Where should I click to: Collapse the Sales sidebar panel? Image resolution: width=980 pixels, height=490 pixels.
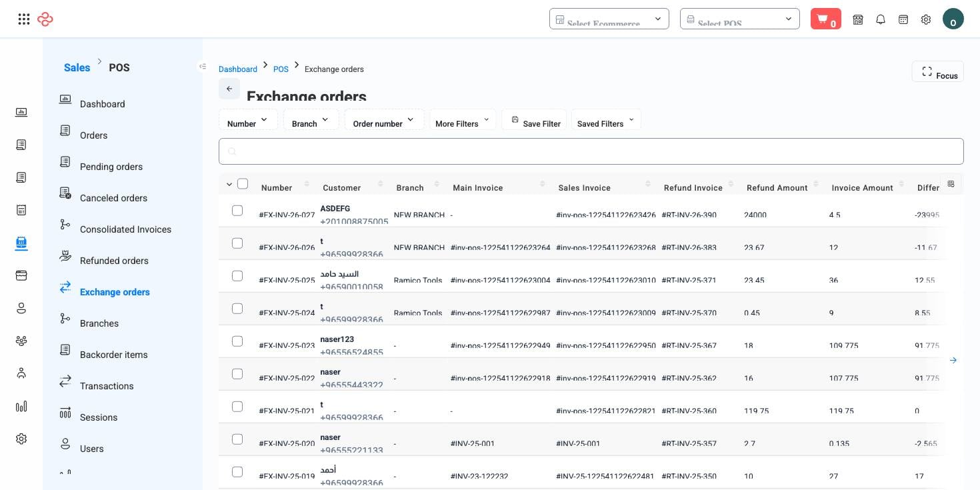[203, 66]
